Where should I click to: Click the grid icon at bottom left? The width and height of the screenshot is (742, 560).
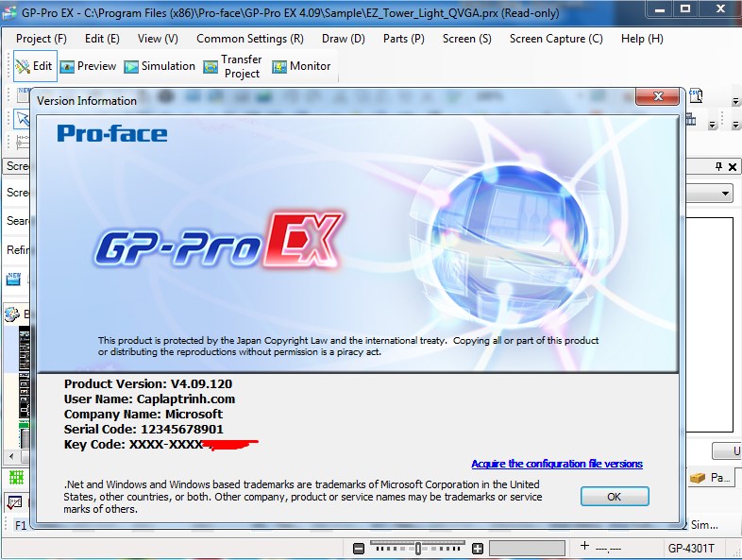coord(16,477)
